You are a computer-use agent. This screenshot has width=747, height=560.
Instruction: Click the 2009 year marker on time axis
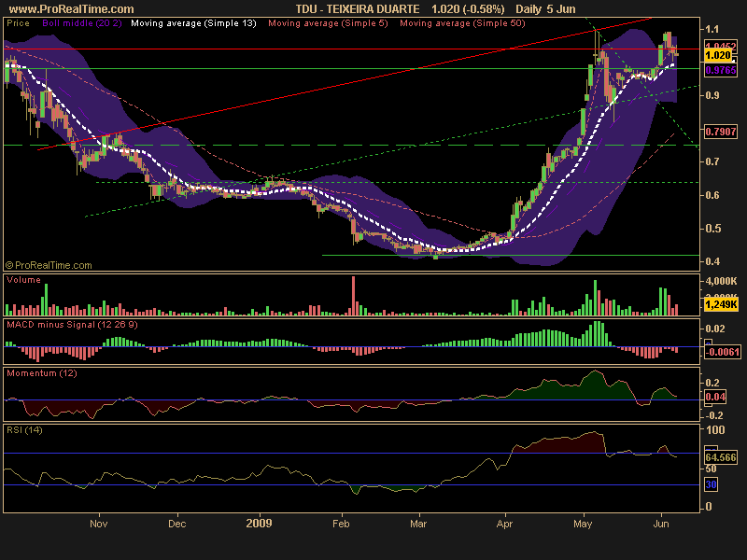point(260,524)
